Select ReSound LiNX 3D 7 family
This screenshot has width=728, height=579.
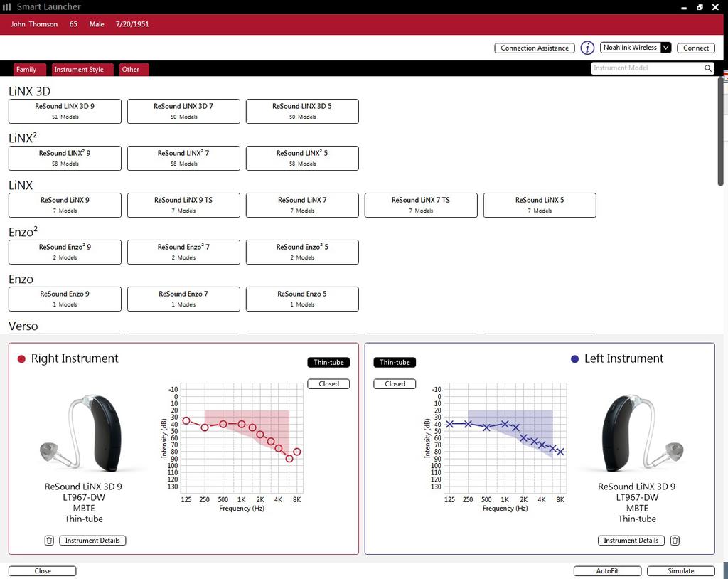click(184, 111)
